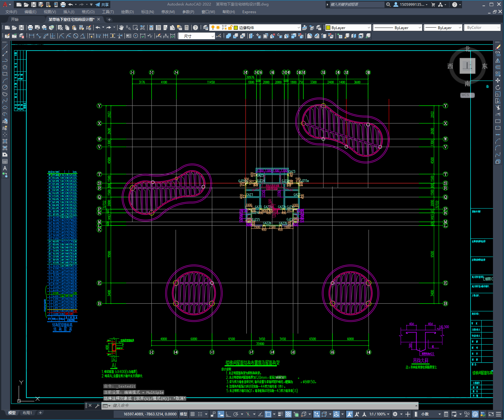The width and height of the screenshot is (504, 420).
Task: Select the Hatch tool in draw toolbar
Action: pyautogui.click(x=5, y=141)
